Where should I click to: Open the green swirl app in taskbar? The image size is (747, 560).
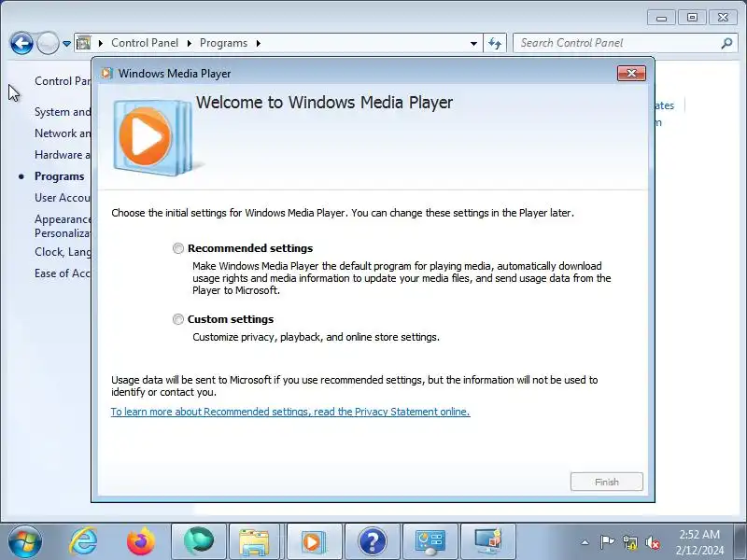199,541
